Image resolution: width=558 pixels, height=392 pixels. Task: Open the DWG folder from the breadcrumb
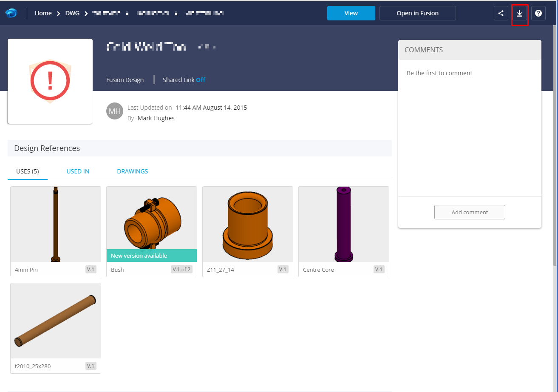point(72,13)
